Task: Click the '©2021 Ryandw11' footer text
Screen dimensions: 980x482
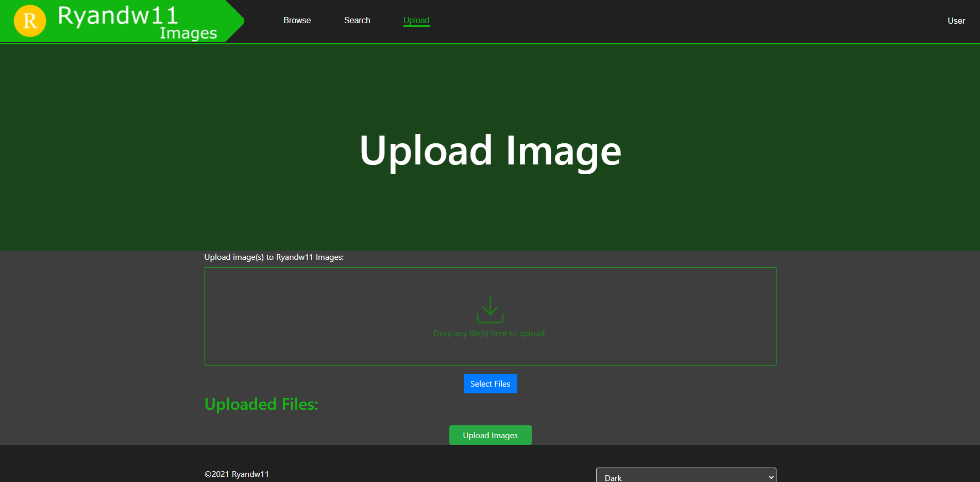Action: pyautogui.click(x=236, y=474)
